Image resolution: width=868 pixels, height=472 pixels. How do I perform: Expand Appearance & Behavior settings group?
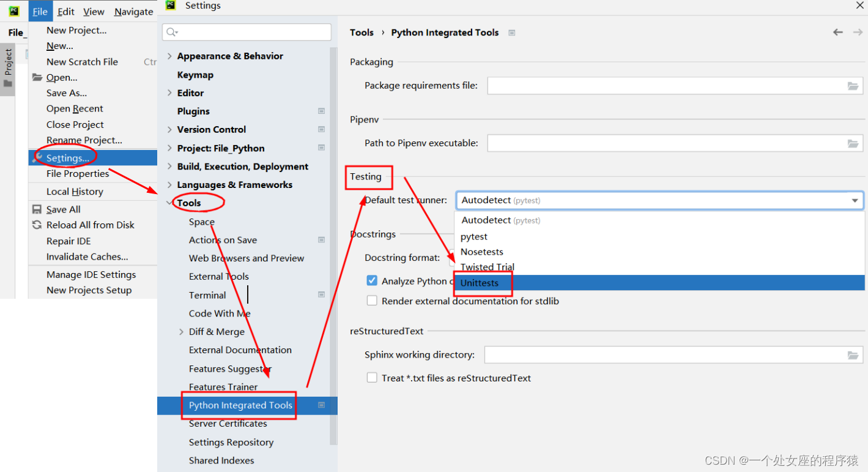pyautogui.click(x=169, y=56)
